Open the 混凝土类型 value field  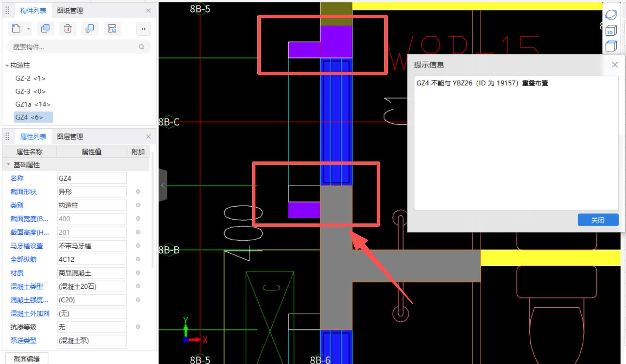pyautogui.click(x=92, y=287)
